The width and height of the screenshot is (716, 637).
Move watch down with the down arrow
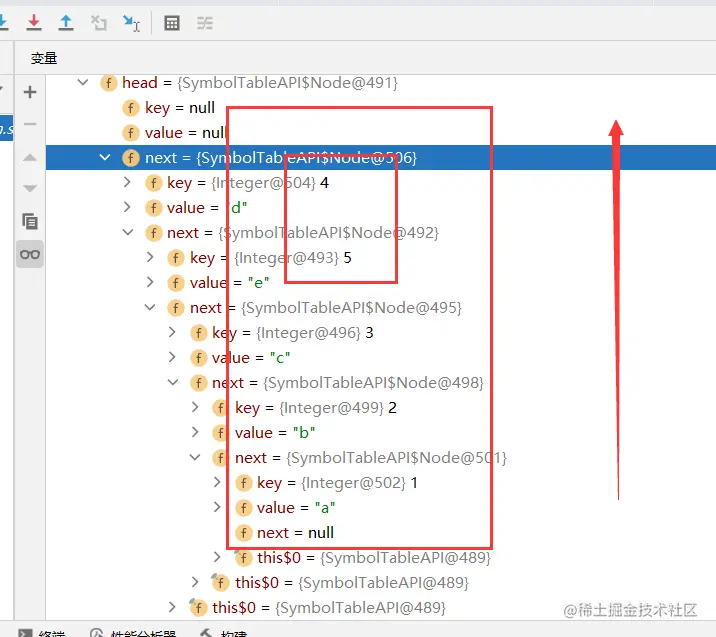tap(30, 188)
